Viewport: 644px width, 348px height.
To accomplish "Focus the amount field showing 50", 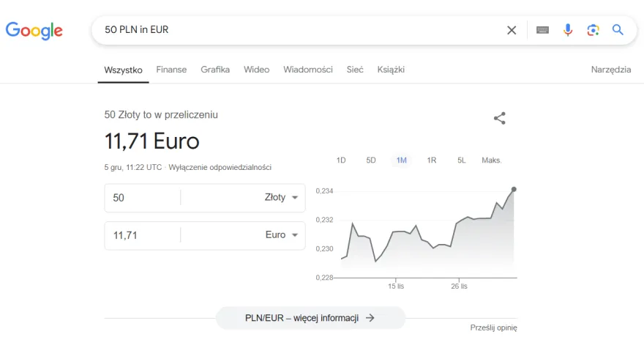I will [x=143, y=198].
